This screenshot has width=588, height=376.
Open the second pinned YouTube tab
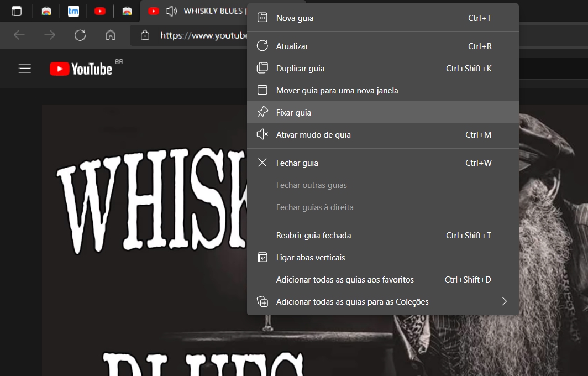pos(99,11)
